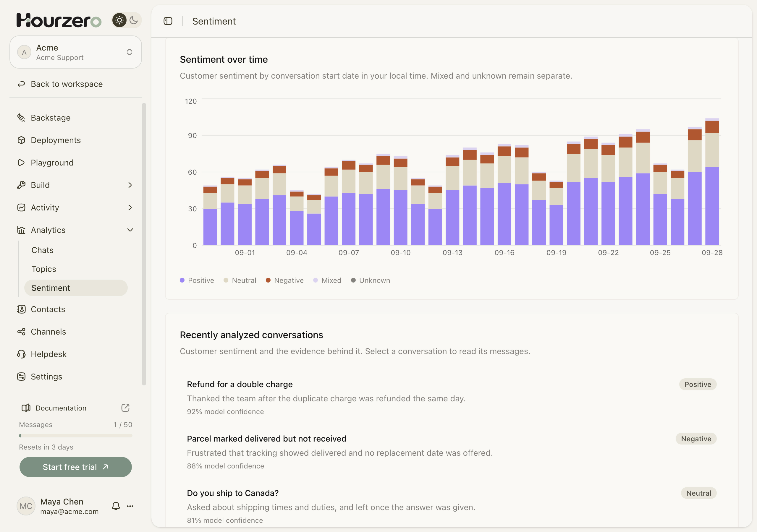Open Documentation external link icon
This screenshot has height=532, width=757.
coord(125,408)
